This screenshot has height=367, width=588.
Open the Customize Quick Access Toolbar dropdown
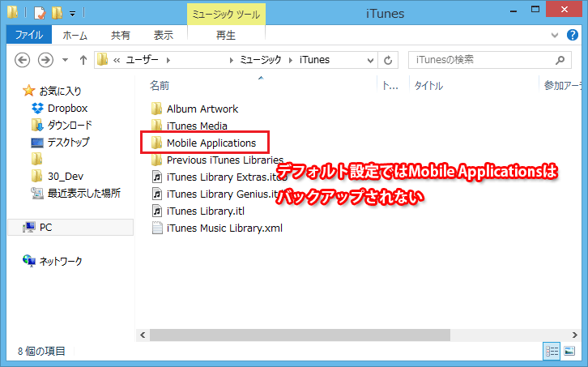[x=72, y=14]
